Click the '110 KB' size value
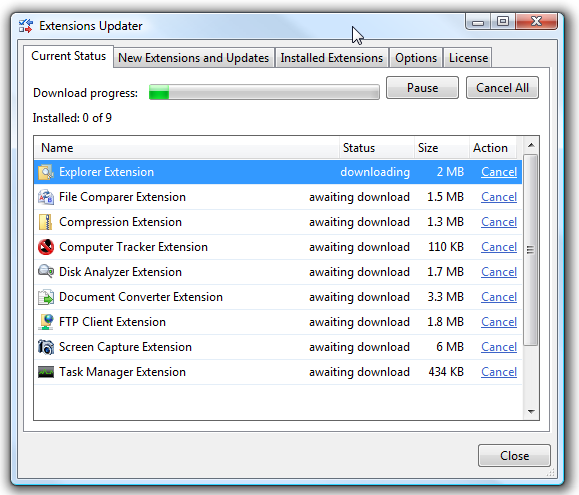 446,247
